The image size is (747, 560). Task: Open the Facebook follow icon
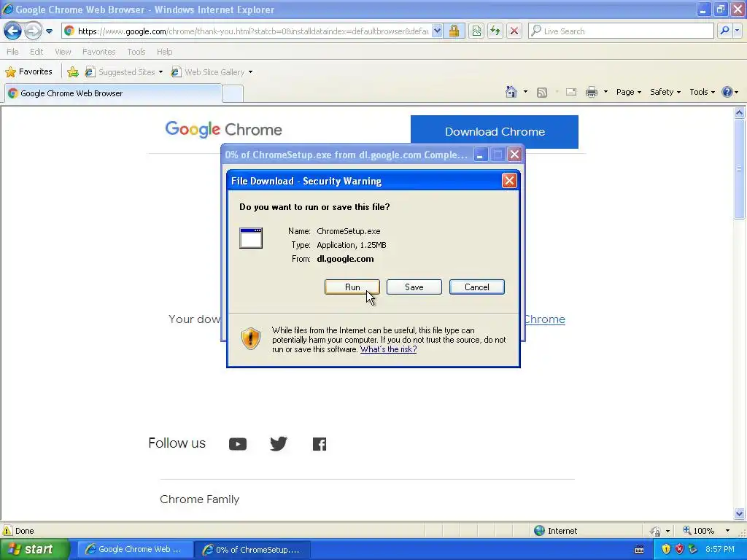[x=320, y=444]
